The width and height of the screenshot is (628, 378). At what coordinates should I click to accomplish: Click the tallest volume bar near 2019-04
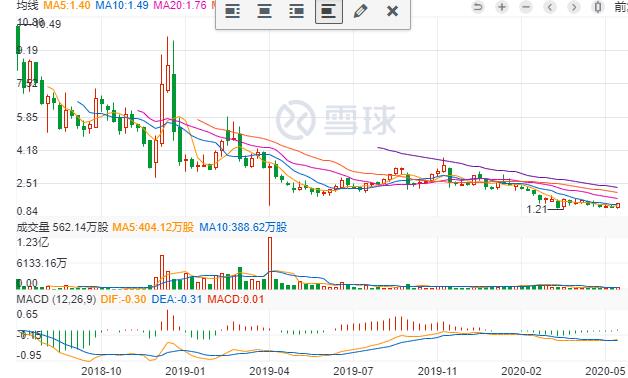coord(270,263)
